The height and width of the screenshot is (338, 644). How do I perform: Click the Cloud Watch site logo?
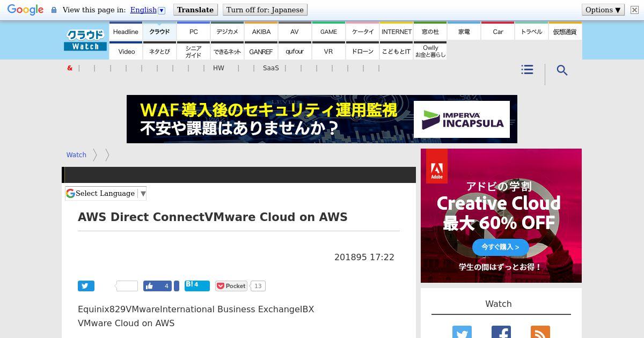pos(85,40)
